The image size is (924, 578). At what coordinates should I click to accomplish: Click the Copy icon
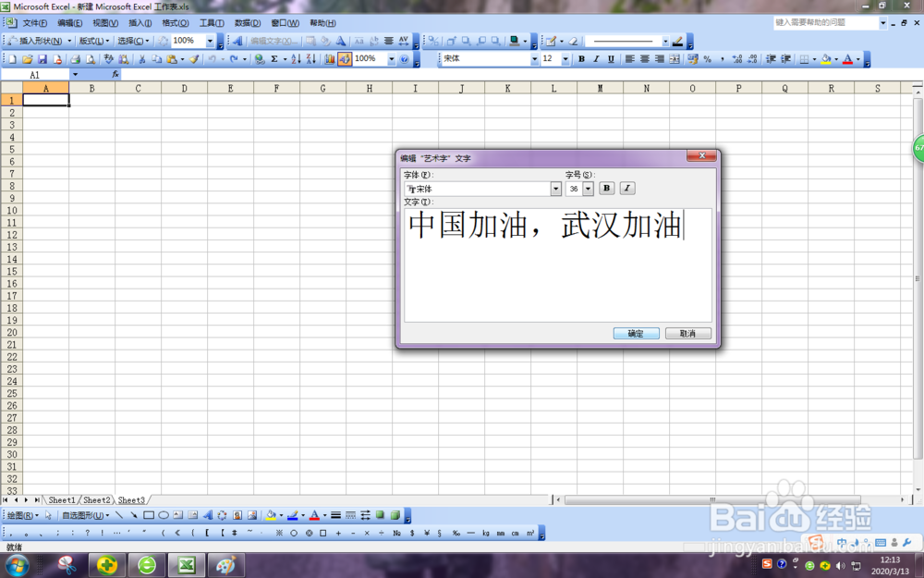157,59
